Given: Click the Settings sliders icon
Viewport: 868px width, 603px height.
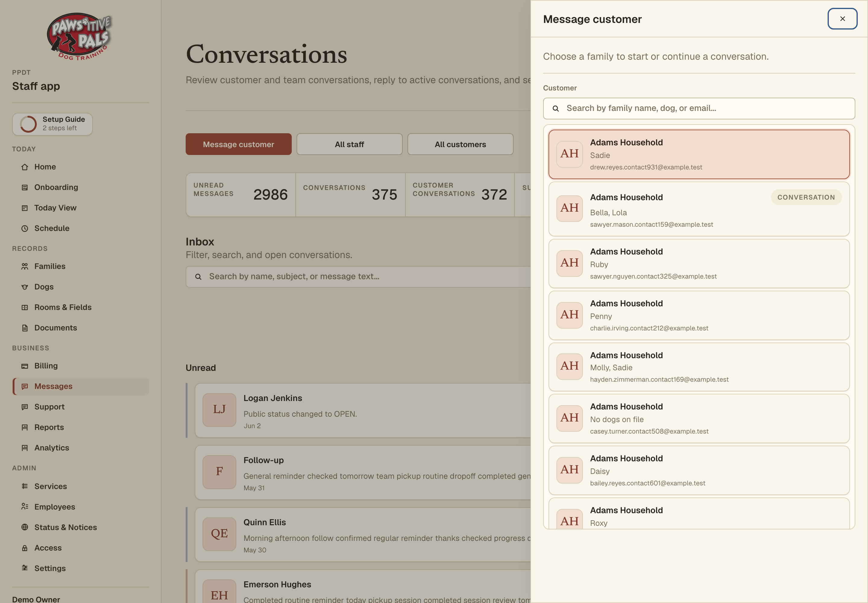Looking at the screenshot, I should [24, 568].
